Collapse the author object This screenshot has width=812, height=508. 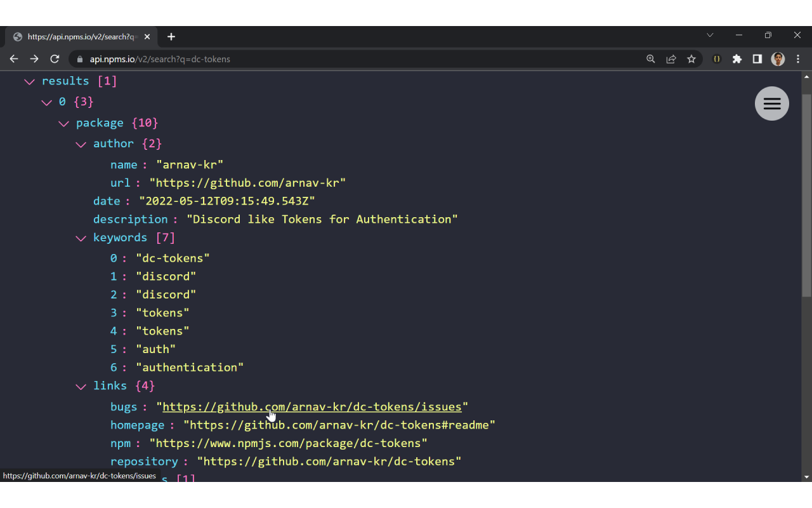[x=81, y=144]
